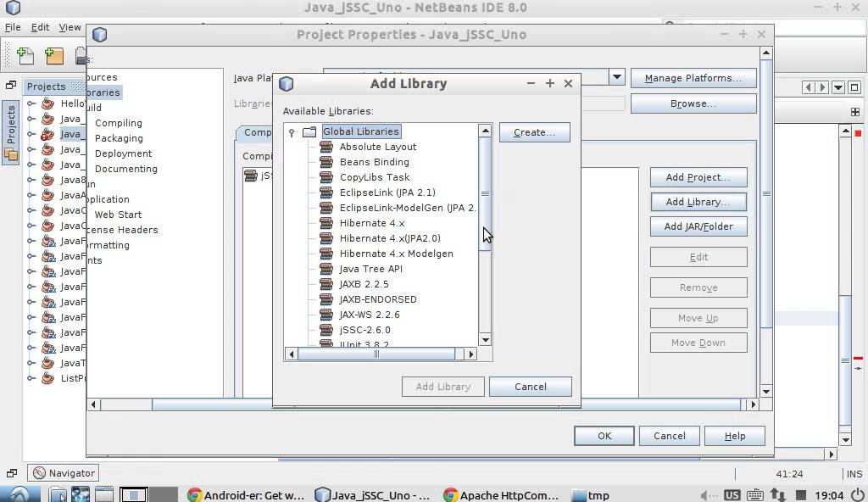Click the ListPr project icon in Projects
The image size is (868, 502).
[x=48, y=378]
